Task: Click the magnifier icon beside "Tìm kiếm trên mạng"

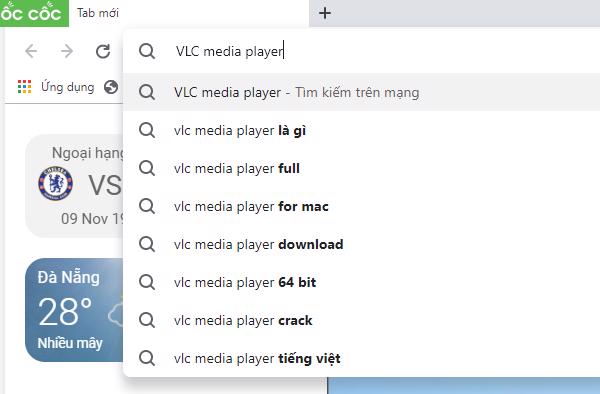Action: [147, 92]
